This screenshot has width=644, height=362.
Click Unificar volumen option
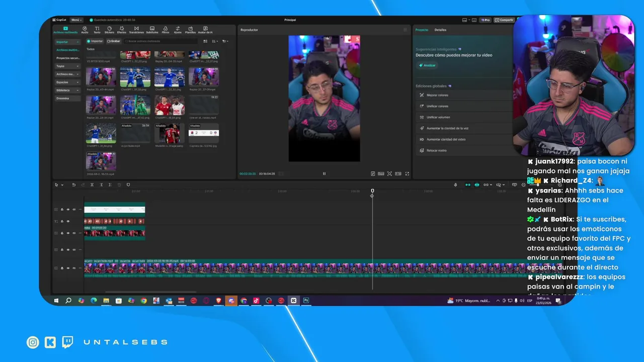point(463,117)
